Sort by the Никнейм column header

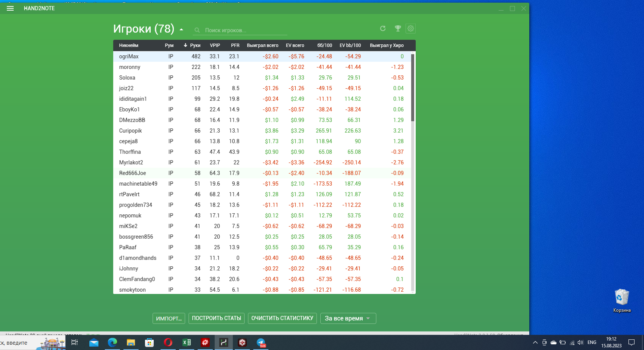click(x=129, y=45)
